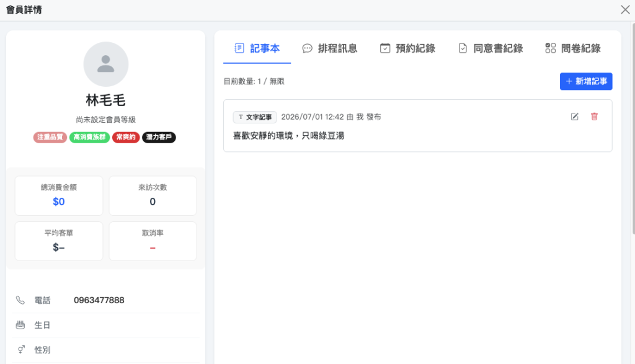Click the 注重品質 tag
This screenshot has height=364, width=635.
tap(50, 137)
